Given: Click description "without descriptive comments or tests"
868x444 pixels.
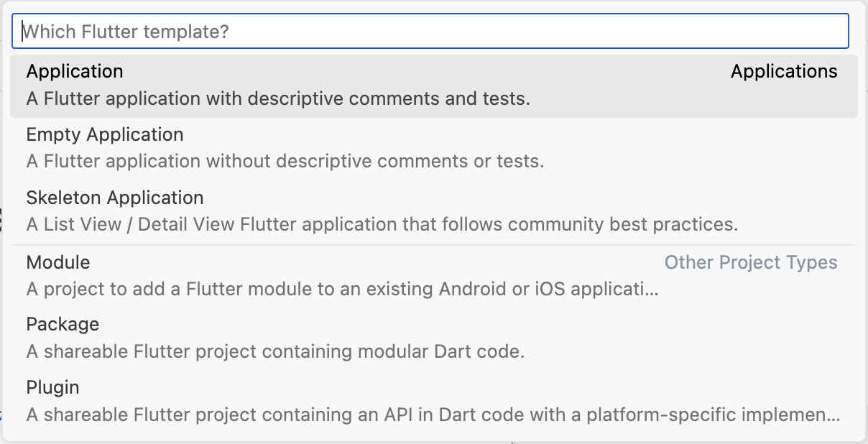Looking at the screenshot, I should pos(285,162).
